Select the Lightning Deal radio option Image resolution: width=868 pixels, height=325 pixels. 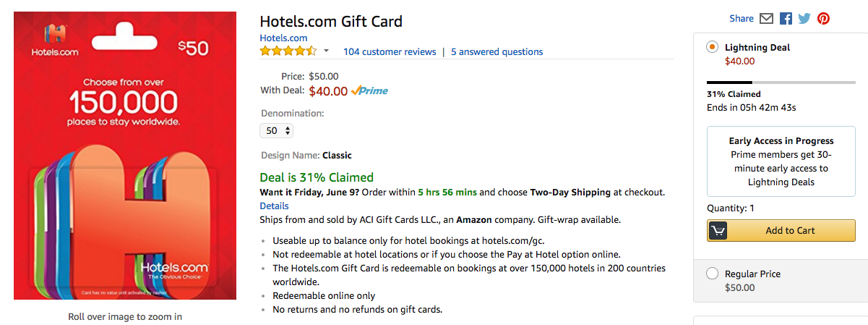tap(712, 47)
